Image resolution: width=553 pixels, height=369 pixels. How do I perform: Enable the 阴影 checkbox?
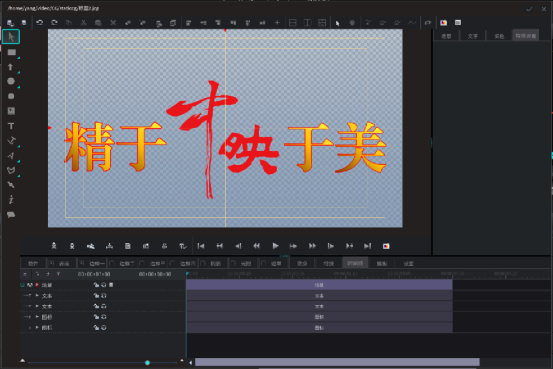coord(203,263)
